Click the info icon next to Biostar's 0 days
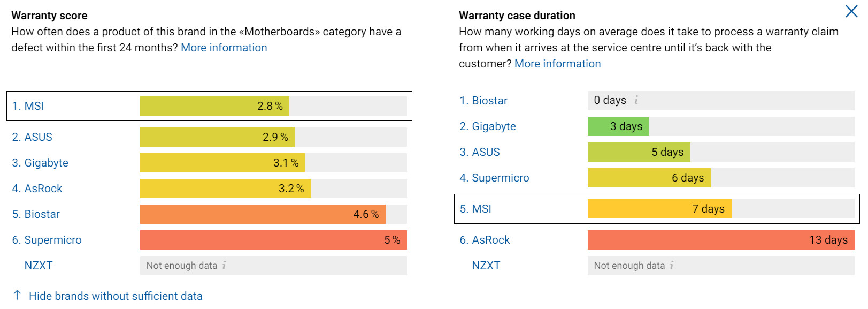 tap(636, 100)
